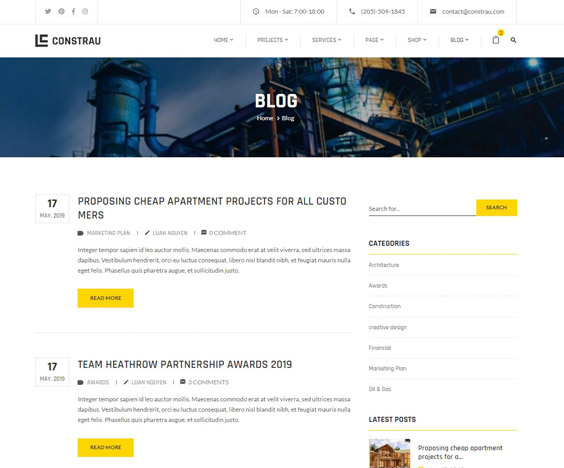Open the Twitter social link icon
The image size is (564, 468).
point(48,11)
